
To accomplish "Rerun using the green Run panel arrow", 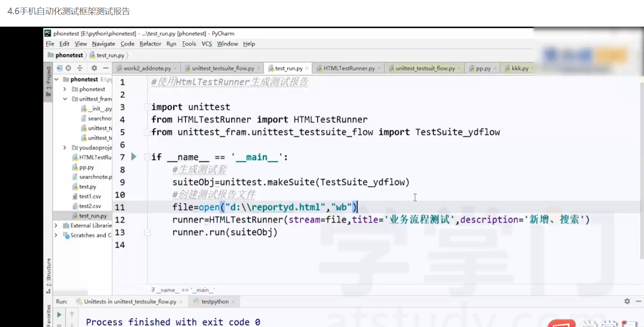I will pos(59,314).
